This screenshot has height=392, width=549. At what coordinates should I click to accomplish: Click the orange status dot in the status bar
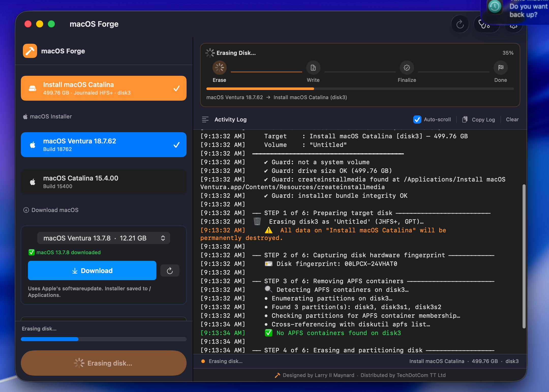pos(203,361)
